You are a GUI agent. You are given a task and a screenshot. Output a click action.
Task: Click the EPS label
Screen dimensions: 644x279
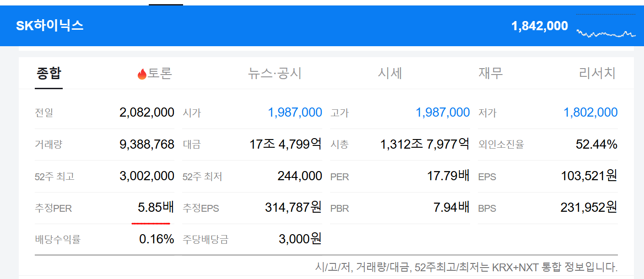[x=487, y=177]
